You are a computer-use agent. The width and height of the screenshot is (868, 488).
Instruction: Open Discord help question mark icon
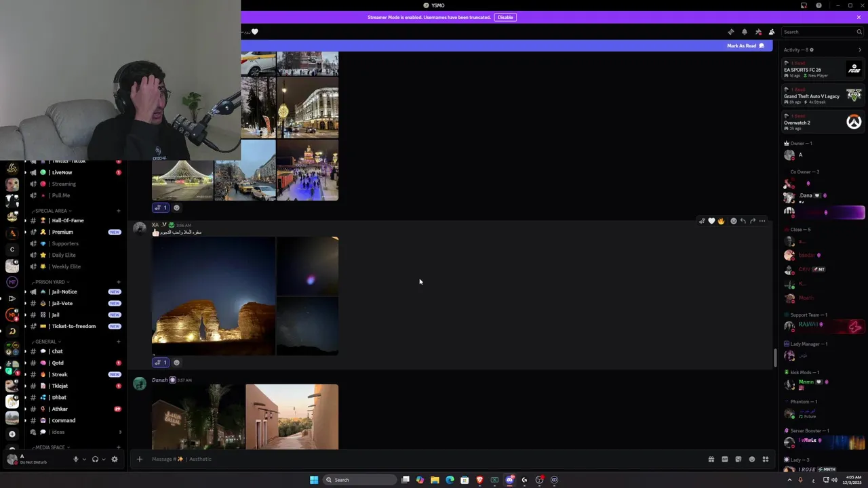818,5
